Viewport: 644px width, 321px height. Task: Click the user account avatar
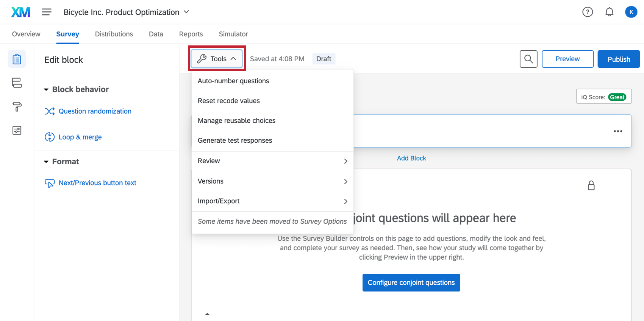pos(631,12)
